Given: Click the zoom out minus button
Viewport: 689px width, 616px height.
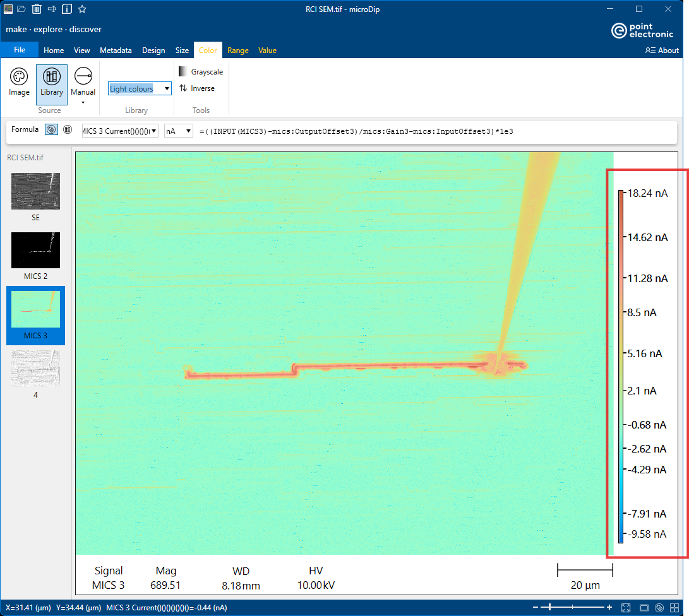Looking at the screenshot, I should (x=535, y=608).
